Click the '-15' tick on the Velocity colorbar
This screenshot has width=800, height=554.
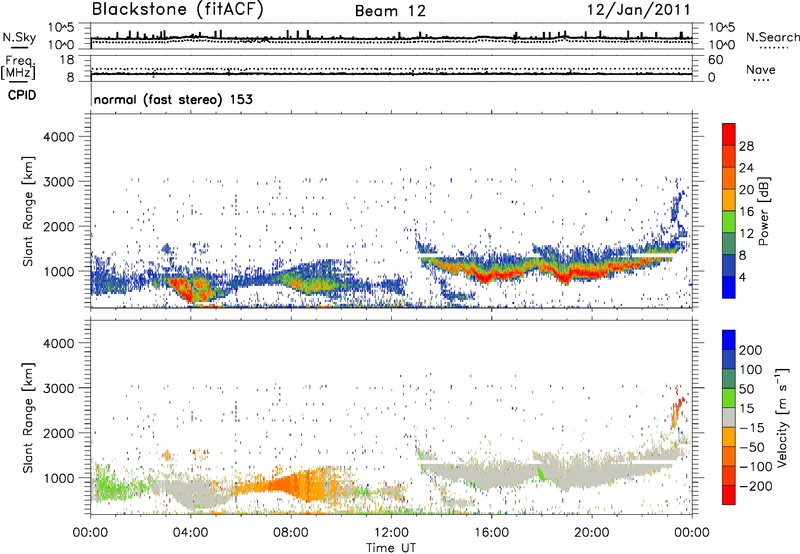752,427
